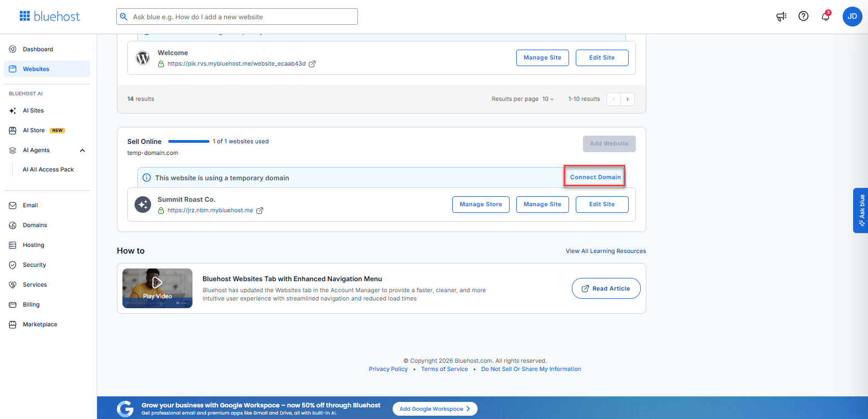The image size is (868, 419).
Task: Click Manage Site for Welcome
Action: point(543,58)
